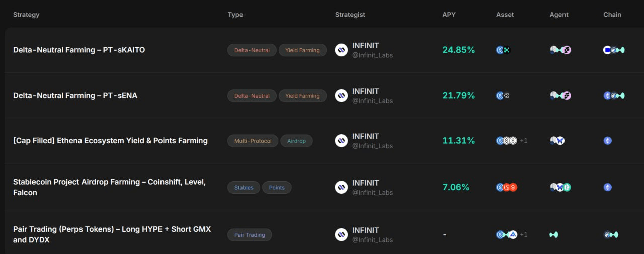The height and width of the screenshot is (254, 644).
Task: Open the Delta-Neutral Farming – PT-sENA strategy
Action: coord(75,95)
